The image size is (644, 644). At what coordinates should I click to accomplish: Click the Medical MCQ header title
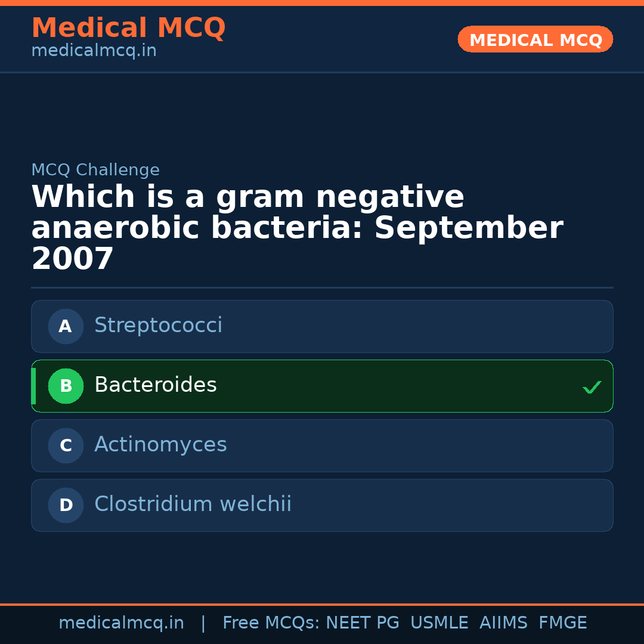[x=128, y=28]
